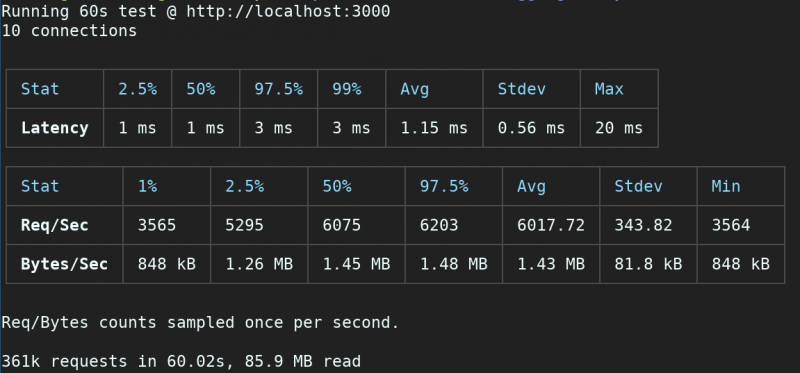Image resolution: width=800 pixels, height=373 pixels.
Task: Click the Bytes/Sec row label
Action: coord(64,264)
